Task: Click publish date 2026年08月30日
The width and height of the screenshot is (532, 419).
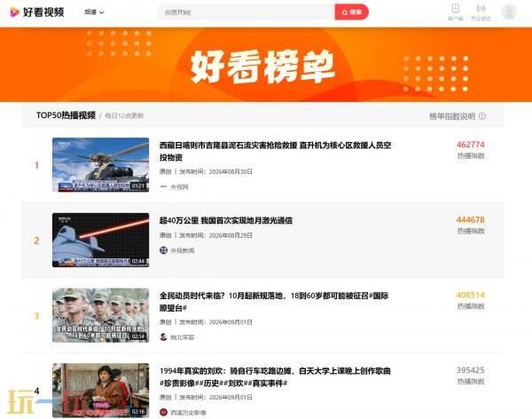Action: pyautogui.click(x=231, y=171)
